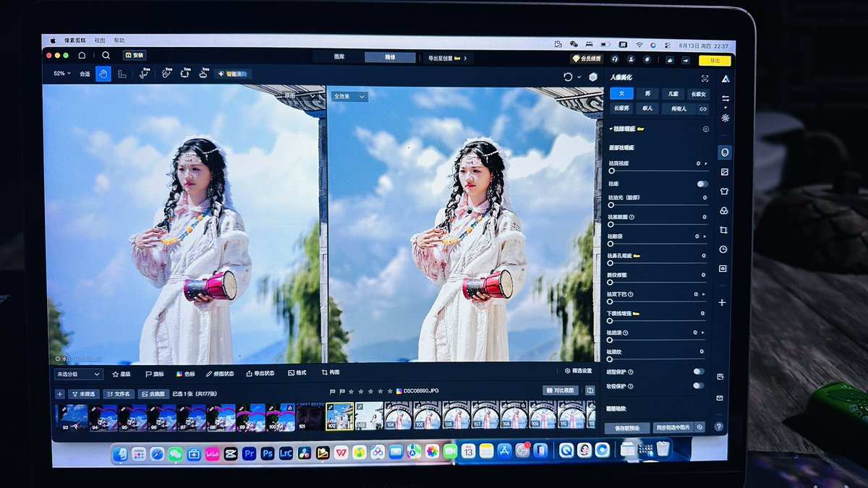This screenshot has width=868, height=488.
Task: Open the 导出至创意 tab
Action: tap(448, 59)
